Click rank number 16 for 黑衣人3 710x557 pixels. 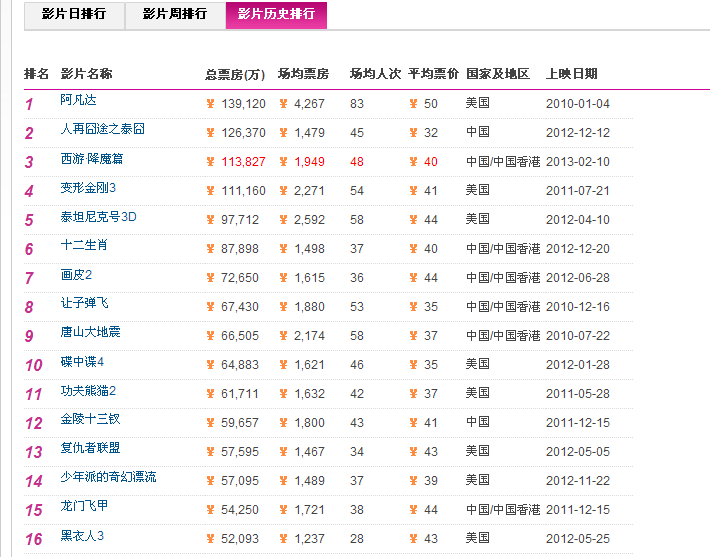[34, 539]
